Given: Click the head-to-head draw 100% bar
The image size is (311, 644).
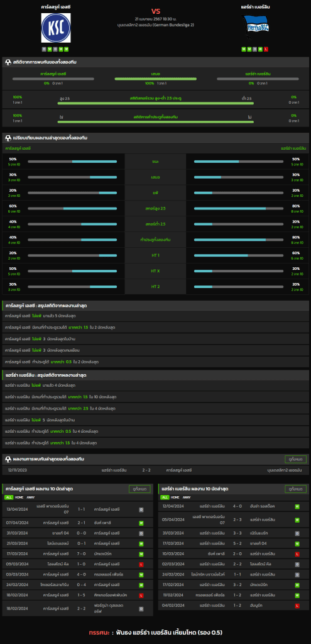Looking at the screenshot, I should click(156, 79).
